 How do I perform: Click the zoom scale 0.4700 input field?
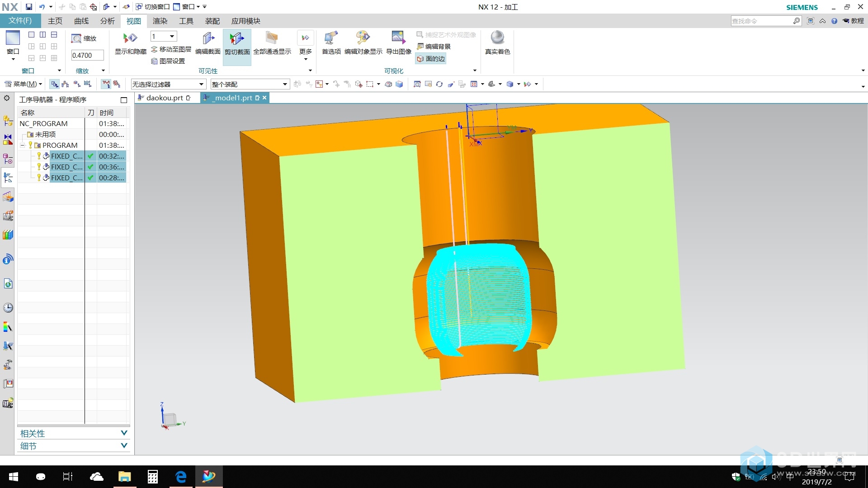pyautogui.click(x=87, y=55)
